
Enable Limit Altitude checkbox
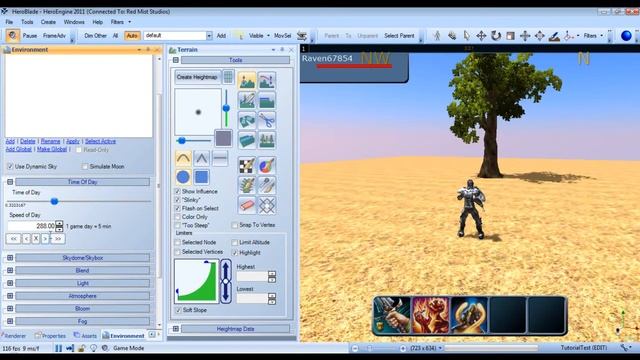pos(235,242)
